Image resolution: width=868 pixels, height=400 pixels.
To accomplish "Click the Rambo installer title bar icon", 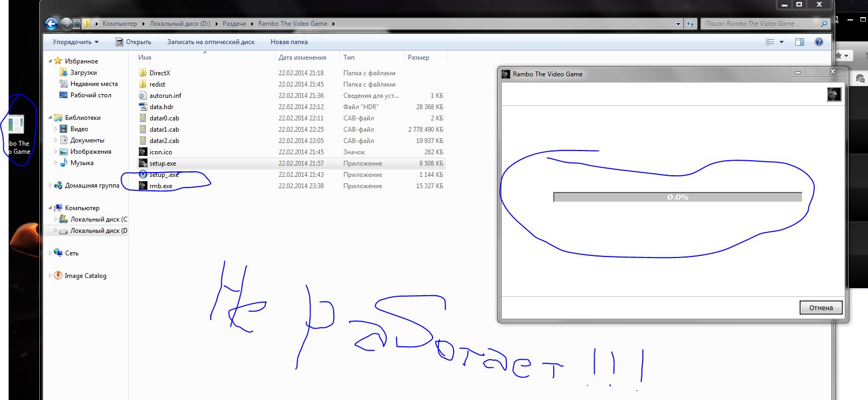I will click(505, 74).
